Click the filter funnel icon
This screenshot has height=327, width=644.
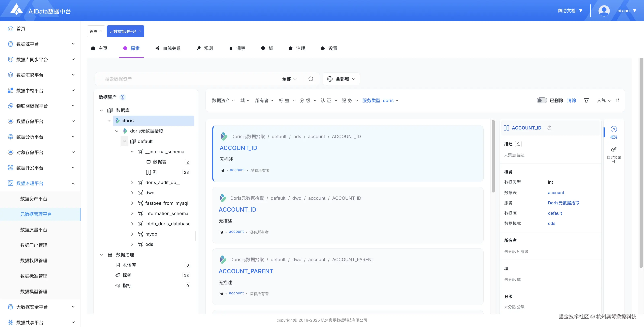pos(586,101)
